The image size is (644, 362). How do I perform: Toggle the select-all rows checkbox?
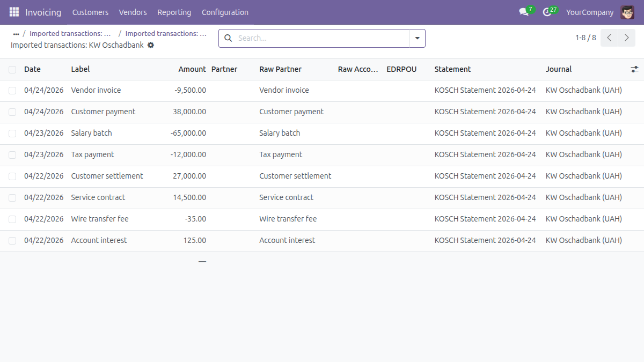12,69
